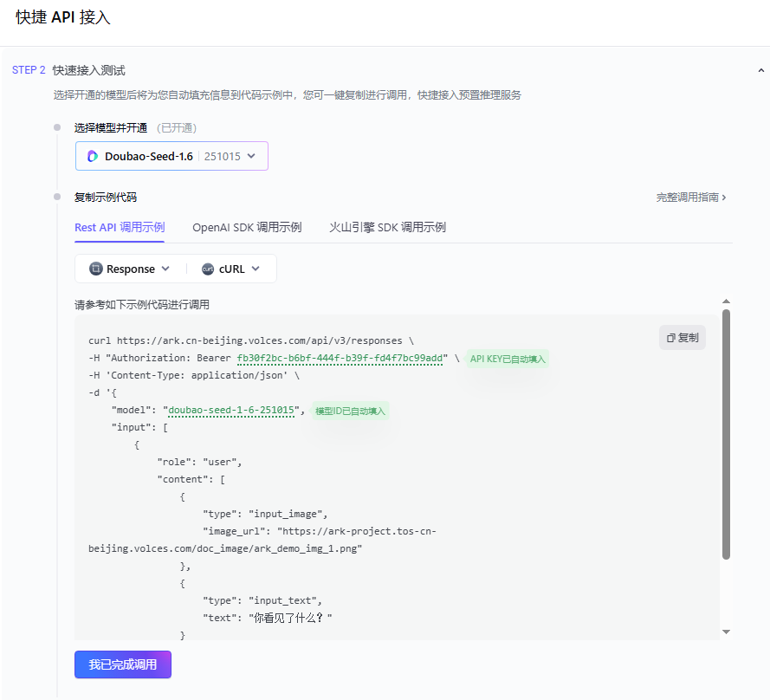Open the Response API type dropdown
This screenshot has width=770, height=700.
(130, 269)
